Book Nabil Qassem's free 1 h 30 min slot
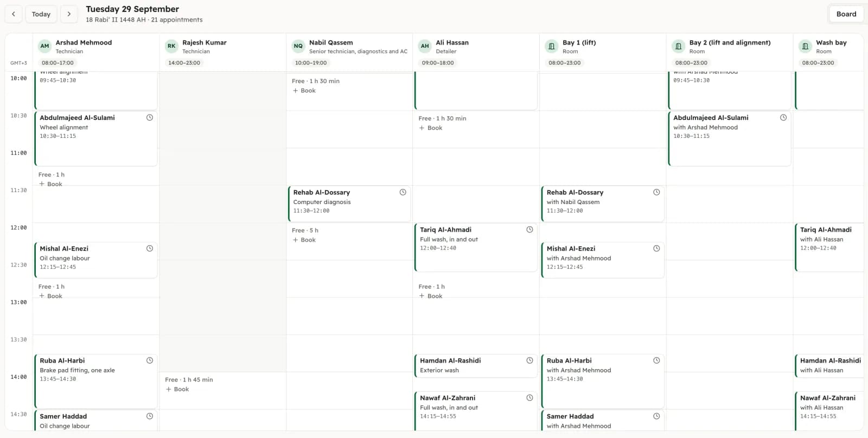Image resolution: width=868 pixels, height=438 pixels. [304, 91]
